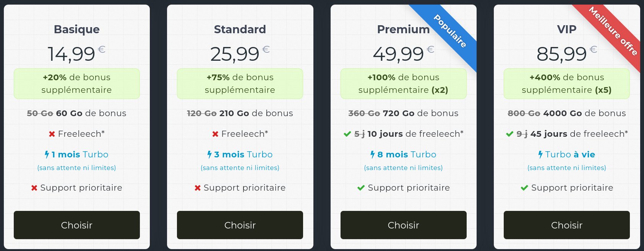Click red X next to Basique Support prioritaire
This screenshot has width=644, height=251.
pos(34,188)
